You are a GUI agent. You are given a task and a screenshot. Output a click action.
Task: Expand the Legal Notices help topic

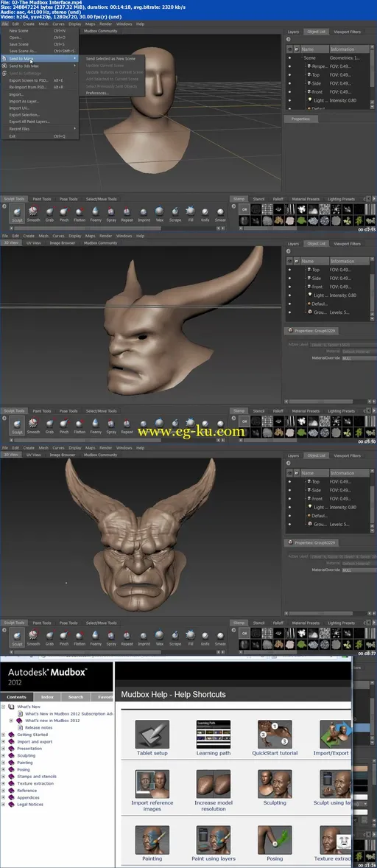[4, 805]
